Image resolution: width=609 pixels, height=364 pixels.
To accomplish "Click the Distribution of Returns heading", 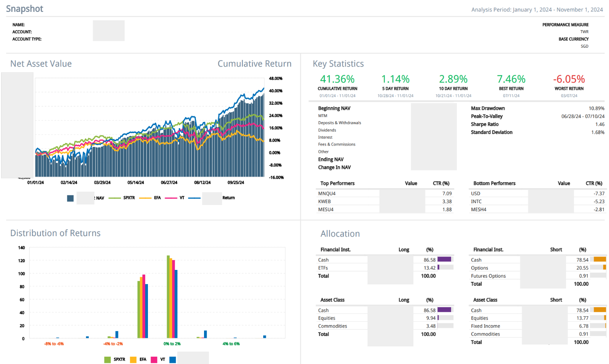I will tap(55, 233).
